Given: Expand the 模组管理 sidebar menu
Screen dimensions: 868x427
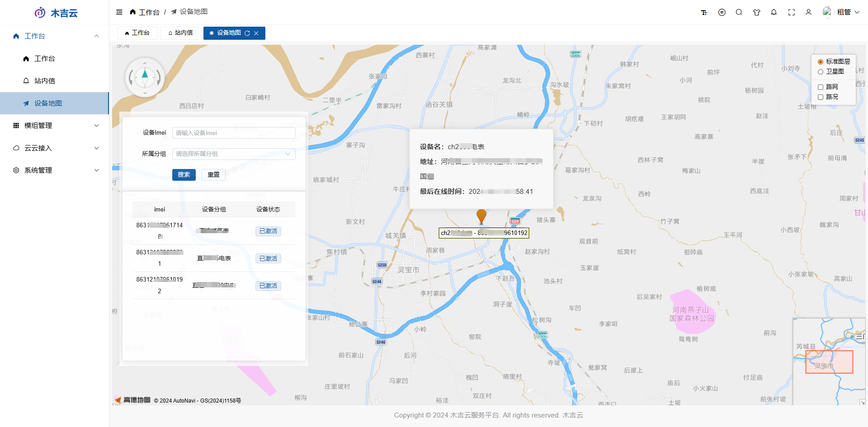Looking at the screenshot, I should coord(54,126).
